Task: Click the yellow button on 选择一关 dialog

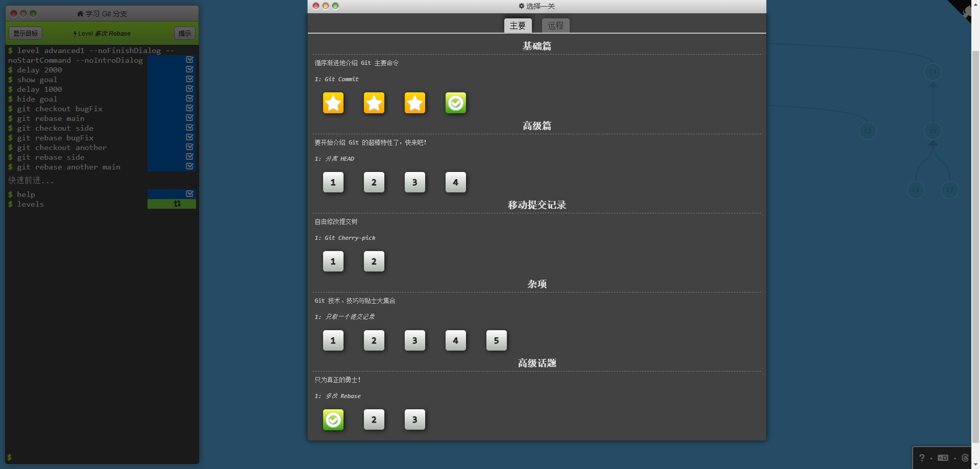Action: click(x=326, y=6)
